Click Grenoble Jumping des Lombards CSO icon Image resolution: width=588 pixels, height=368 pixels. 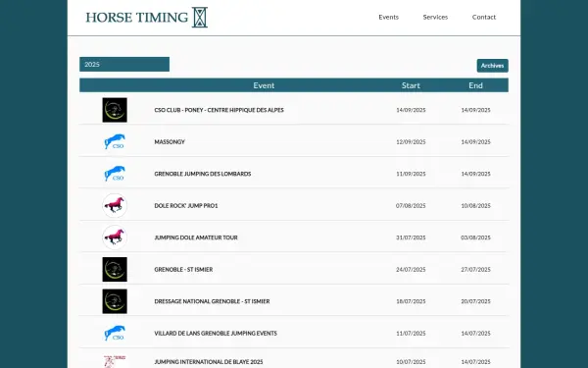pos(115,174)
